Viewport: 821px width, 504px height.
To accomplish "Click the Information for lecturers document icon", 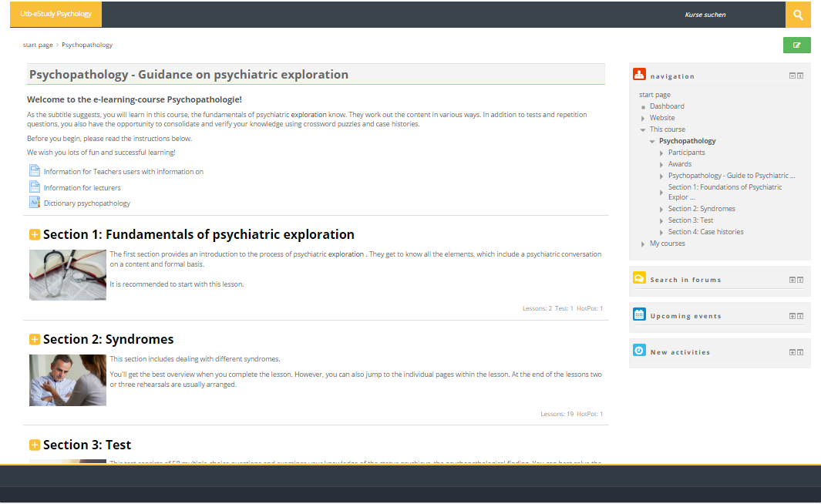I will coord(34,187).
